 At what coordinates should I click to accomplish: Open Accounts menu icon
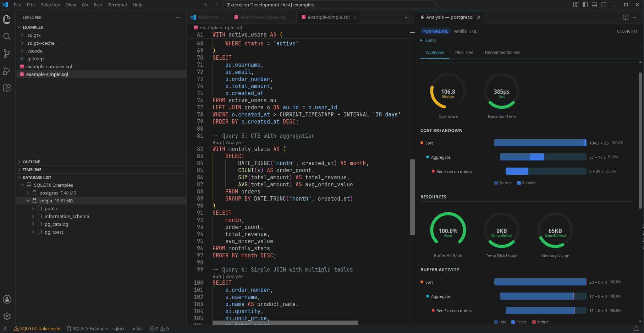pyautogui.click(x=7, y=299)
